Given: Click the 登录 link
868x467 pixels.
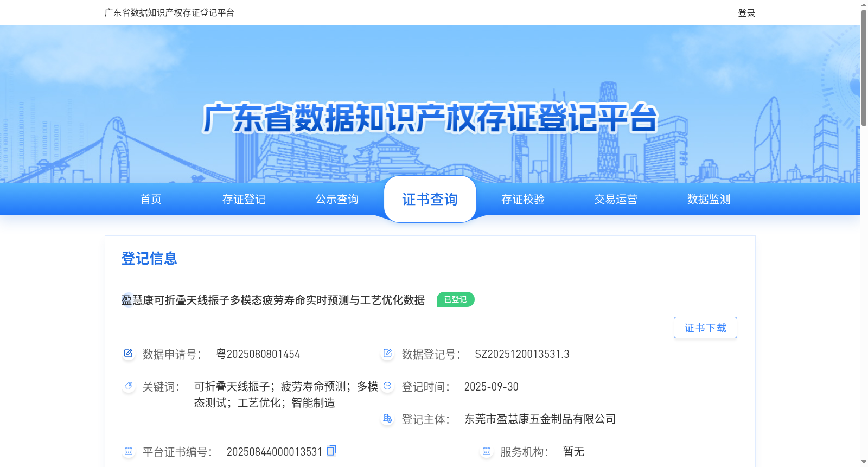Looking at the screenshot, I should (746, 13).
